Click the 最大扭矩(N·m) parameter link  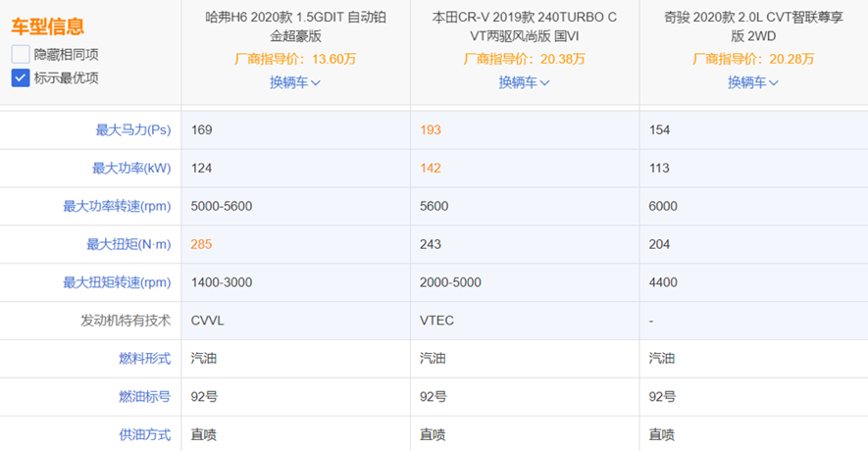[128, 244]
